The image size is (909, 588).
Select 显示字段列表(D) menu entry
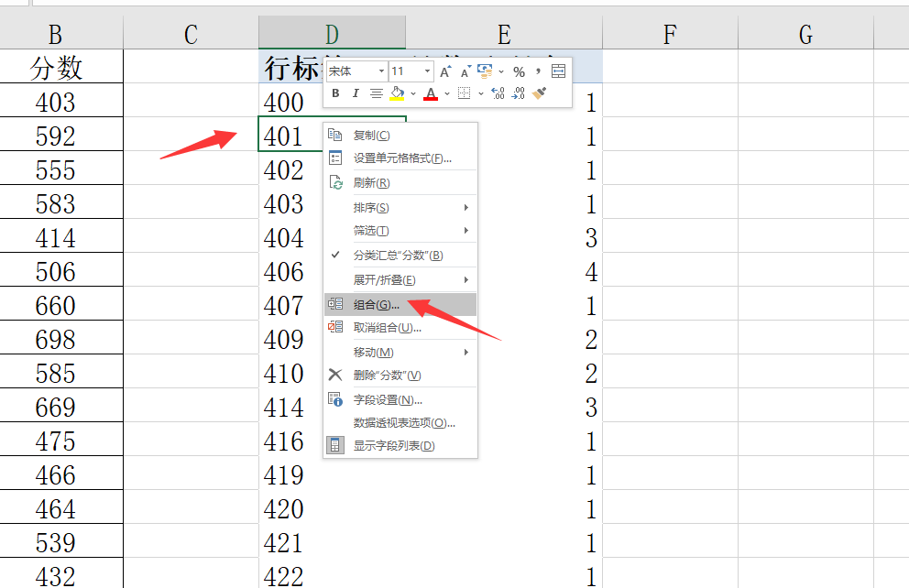click(x=400, y=445)
